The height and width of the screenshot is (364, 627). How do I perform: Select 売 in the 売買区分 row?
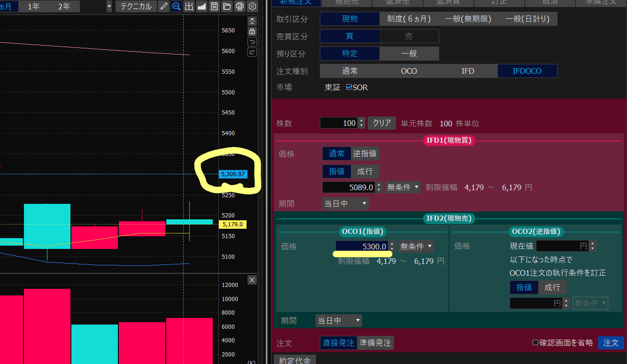coord(408,36)
